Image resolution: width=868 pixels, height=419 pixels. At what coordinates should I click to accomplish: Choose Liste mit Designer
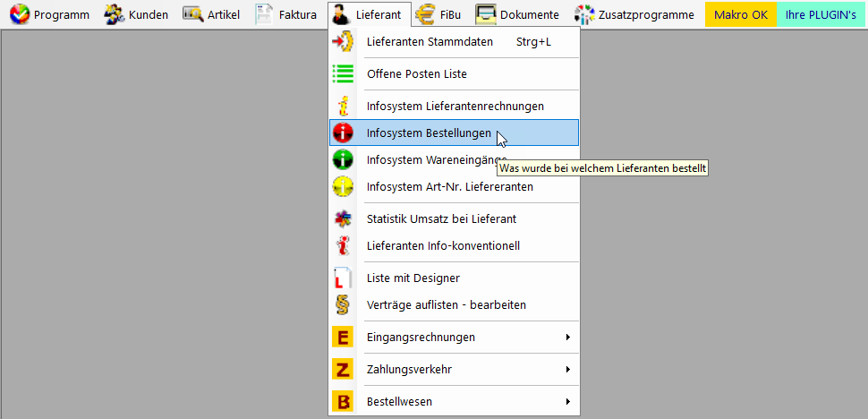pyautogui.click(x=455, y=278)
